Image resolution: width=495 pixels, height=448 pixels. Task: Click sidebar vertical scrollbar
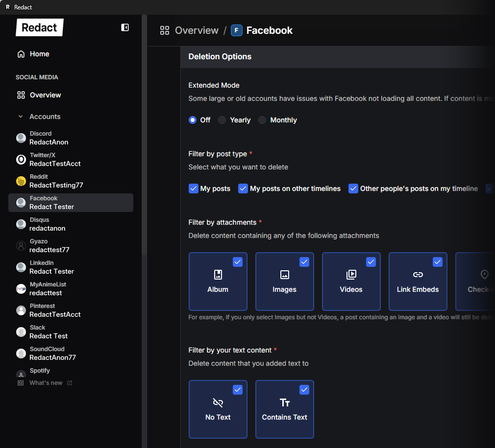pos(144,136)
